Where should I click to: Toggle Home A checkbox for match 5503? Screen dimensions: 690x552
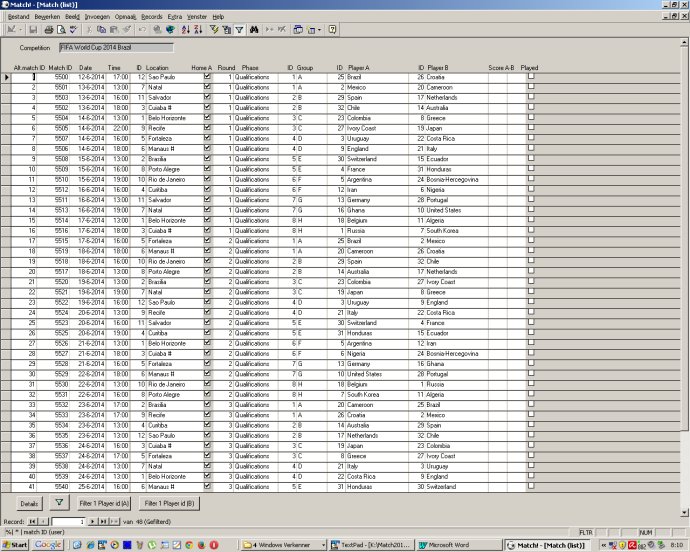[207, 97]
